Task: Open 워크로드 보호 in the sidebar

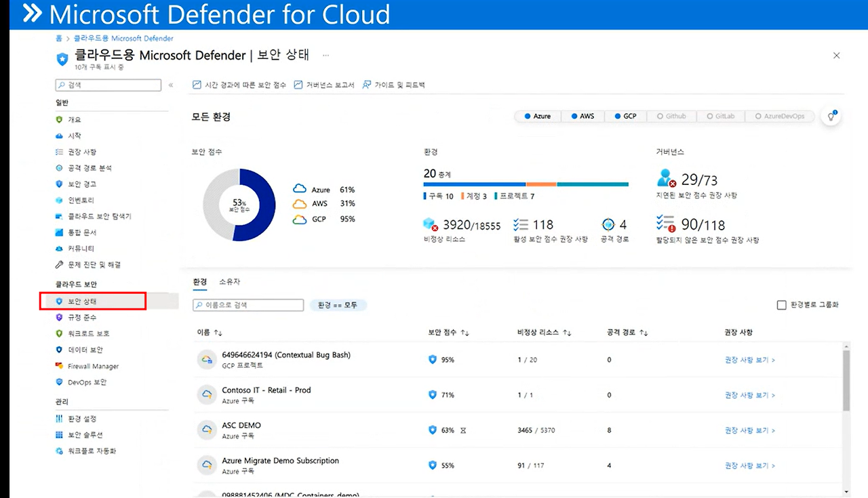Action: [x=82, y=334]
